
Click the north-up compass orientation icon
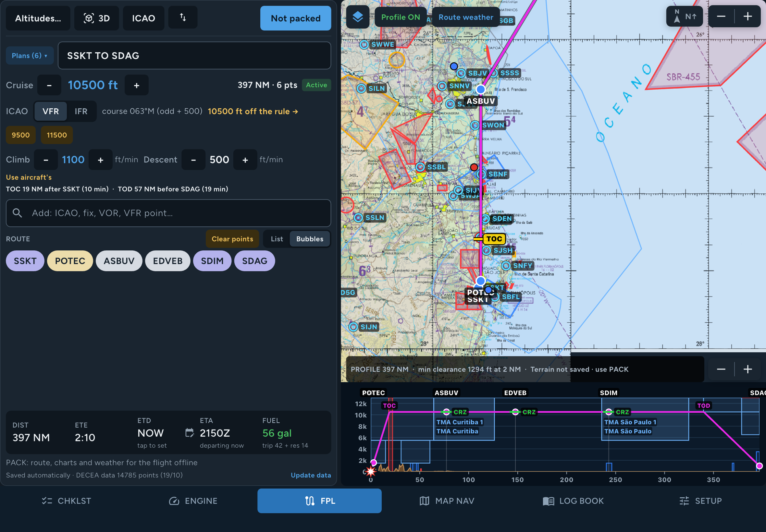[684, 16]
